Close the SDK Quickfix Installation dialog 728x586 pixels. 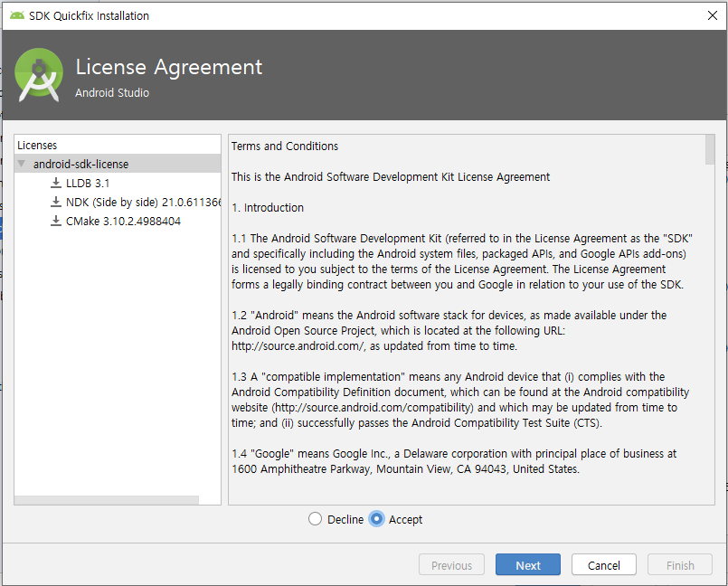point(712,15)
